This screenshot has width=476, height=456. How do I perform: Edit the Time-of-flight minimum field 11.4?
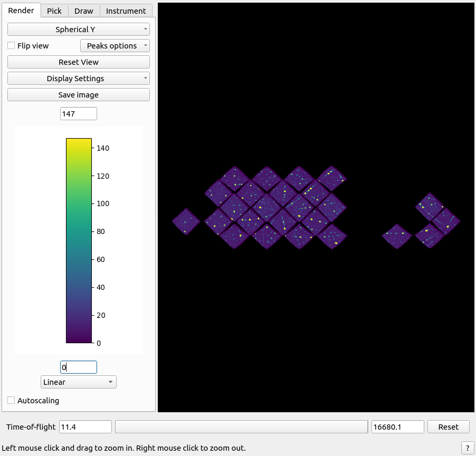(x=85, y=427)
